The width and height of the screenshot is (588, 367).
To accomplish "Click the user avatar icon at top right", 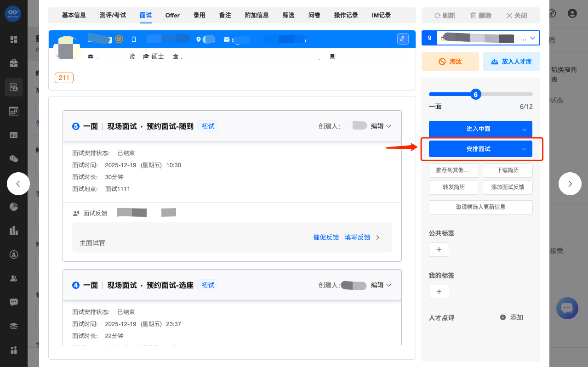I will click(x=572, y=13).
